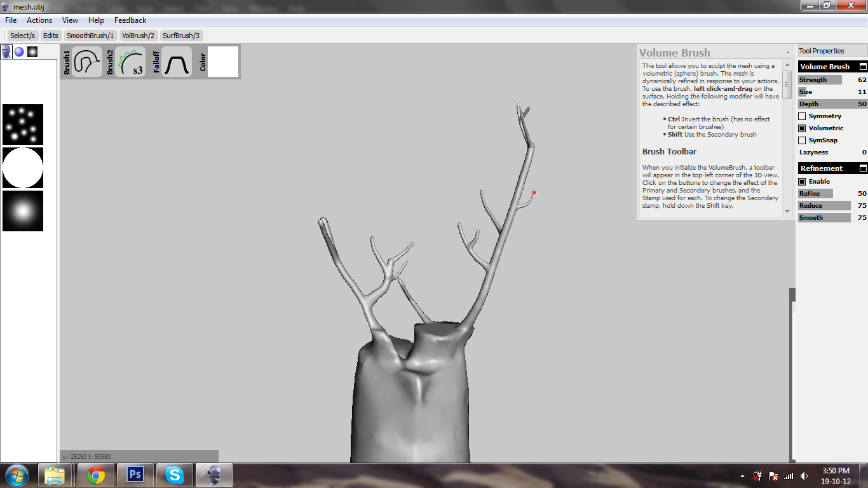This screenshot has height=488, width=868.
Task: Adjust the refinement Smooth slider
Action: [x=832, y=218]
